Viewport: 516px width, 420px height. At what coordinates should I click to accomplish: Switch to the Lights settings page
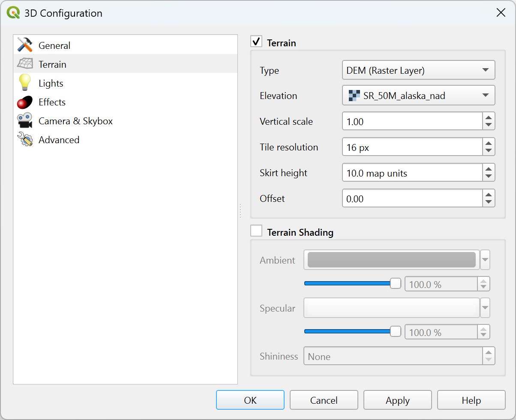click(51, 83)
